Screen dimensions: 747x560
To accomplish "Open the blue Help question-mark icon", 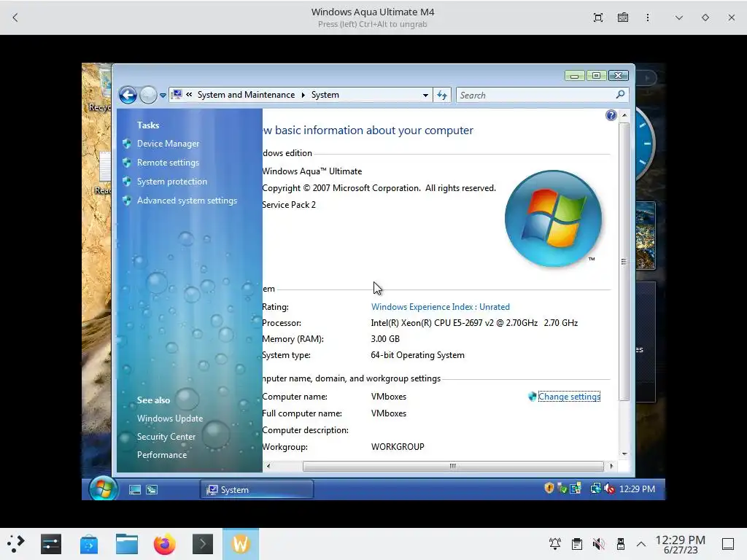I will (611, 115).
